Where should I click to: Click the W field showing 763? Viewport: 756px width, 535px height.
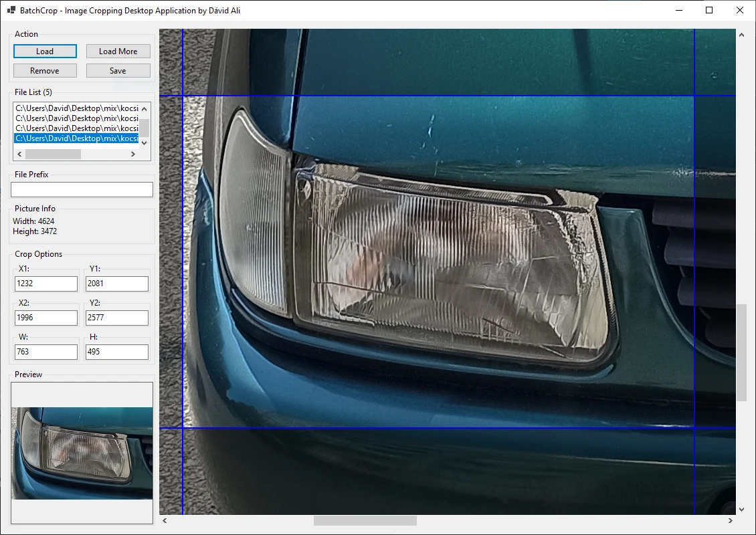(46, 352)
